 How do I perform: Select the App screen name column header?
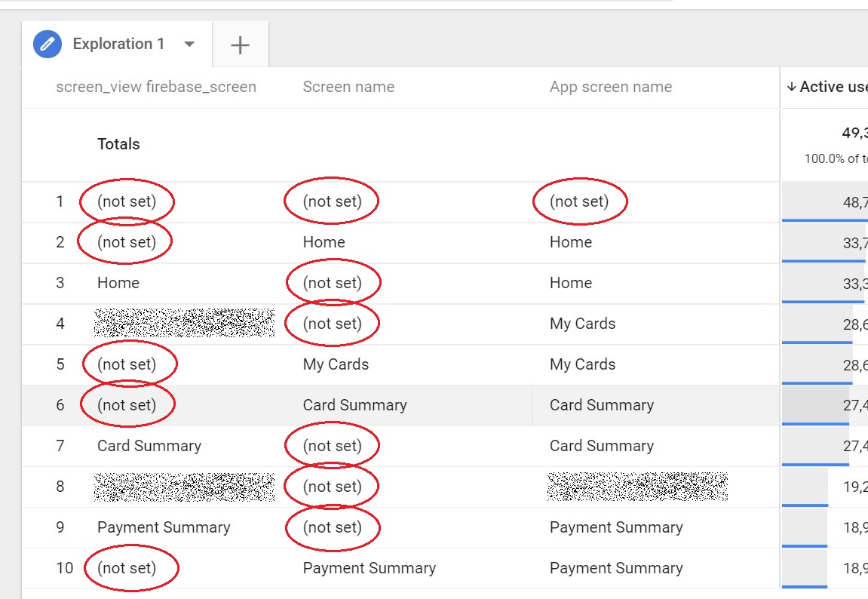point(611,87)
